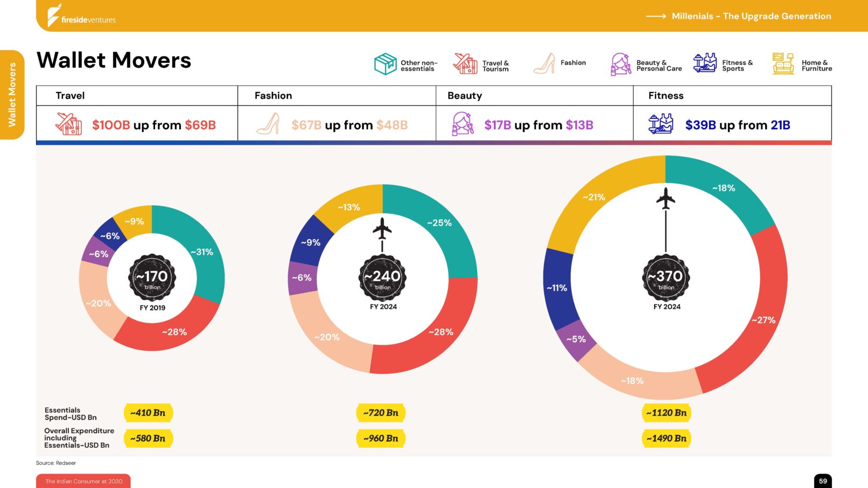Viewport: 868px width, 488px height.
Task: Click the airplane icon in the ~370 billion chart
Action: 666,198
